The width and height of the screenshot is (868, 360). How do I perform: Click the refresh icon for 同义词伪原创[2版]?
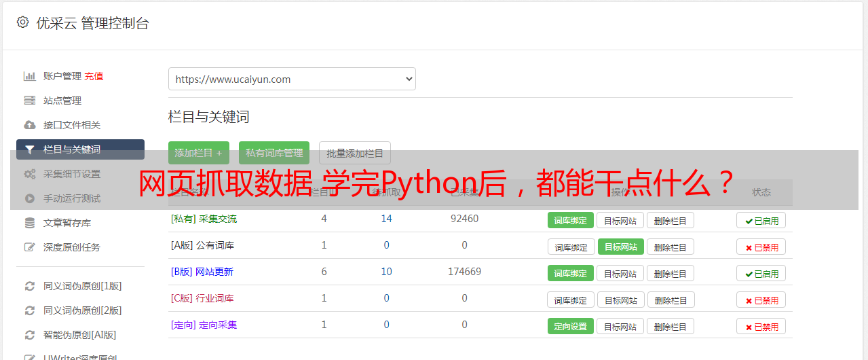point(29,310)
